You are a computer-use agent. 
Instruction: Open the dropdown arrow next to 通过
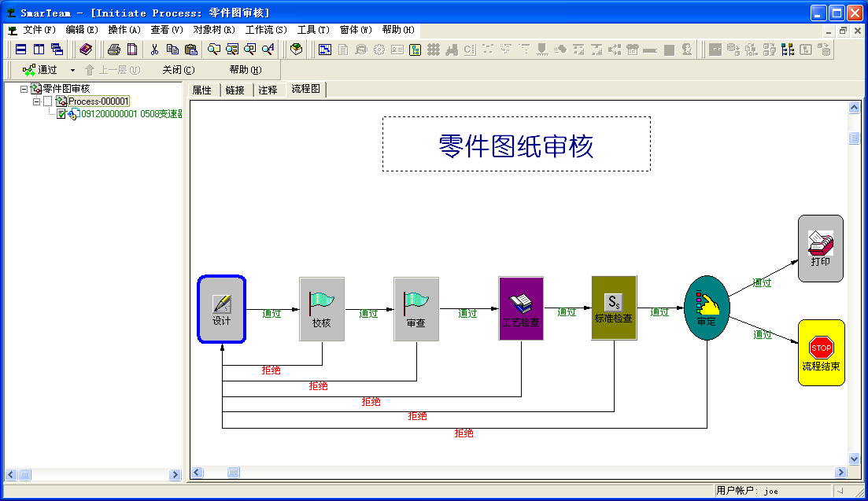click(x=72, y=70)
